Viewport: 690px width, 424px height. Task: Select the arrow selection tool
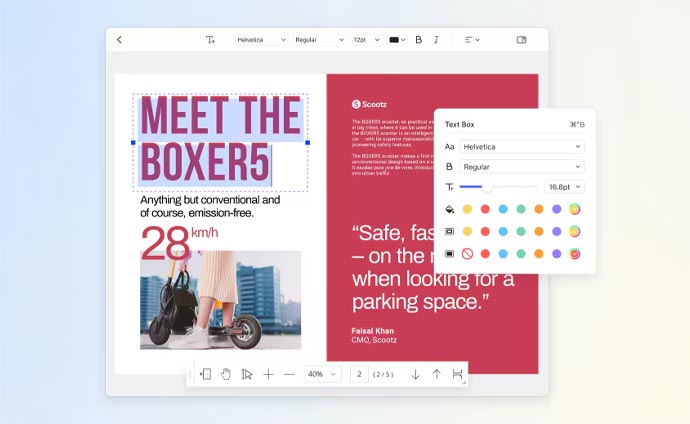pyautogui.click(x=247, y=374)
